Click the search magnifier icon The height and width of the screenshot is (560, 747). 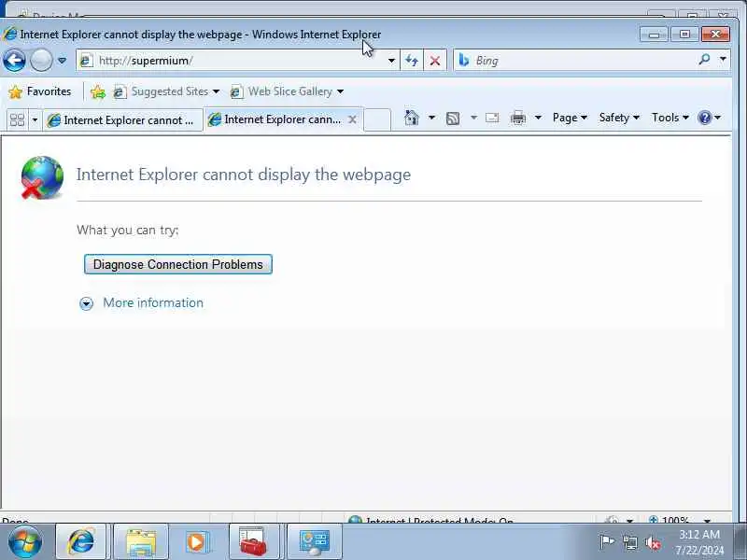coord(705,60)
